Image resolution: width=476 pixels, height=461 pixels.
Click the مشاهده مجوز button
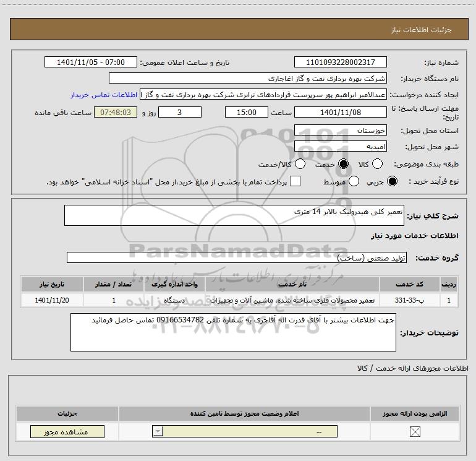click(x=67, y=431)
